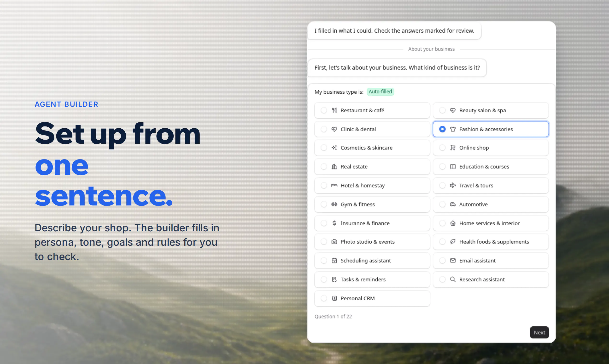This screenshot has height=364, width=609.
Task: Click the heart icon beside Beauty salon & spa
Action: 453,110
